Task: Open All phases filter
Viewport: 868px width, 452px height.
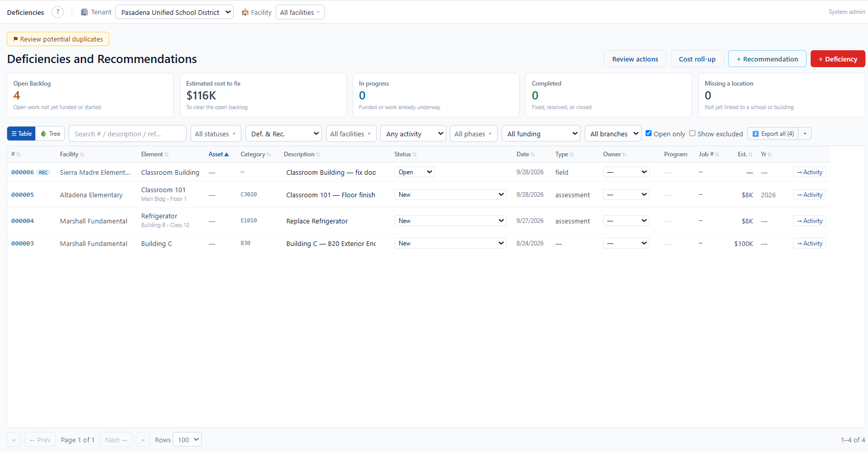Action: point(473,134)
